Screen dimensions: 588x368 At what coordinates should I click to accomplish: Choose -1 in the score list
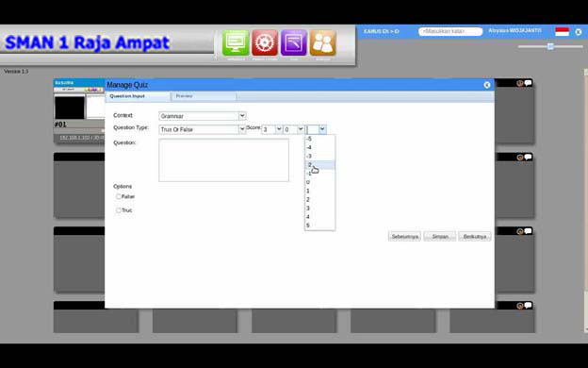click(x=319, y=174)
